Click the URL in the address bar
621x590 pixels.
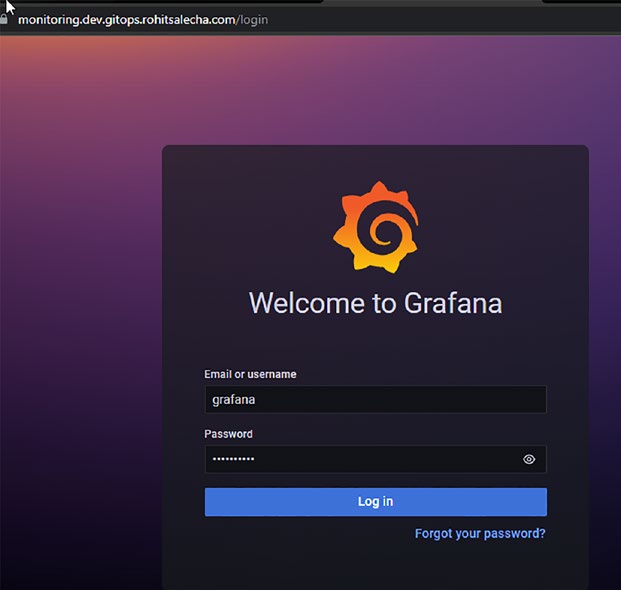143,20
